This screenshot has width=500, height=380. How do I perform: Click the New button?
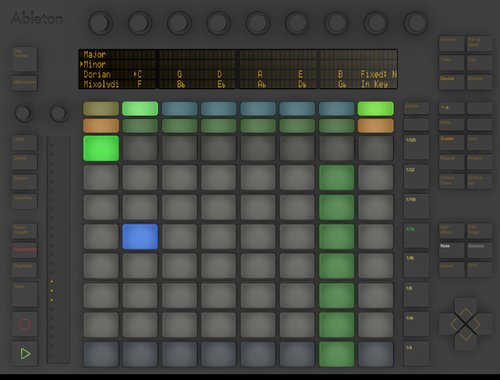pos(25,294)
